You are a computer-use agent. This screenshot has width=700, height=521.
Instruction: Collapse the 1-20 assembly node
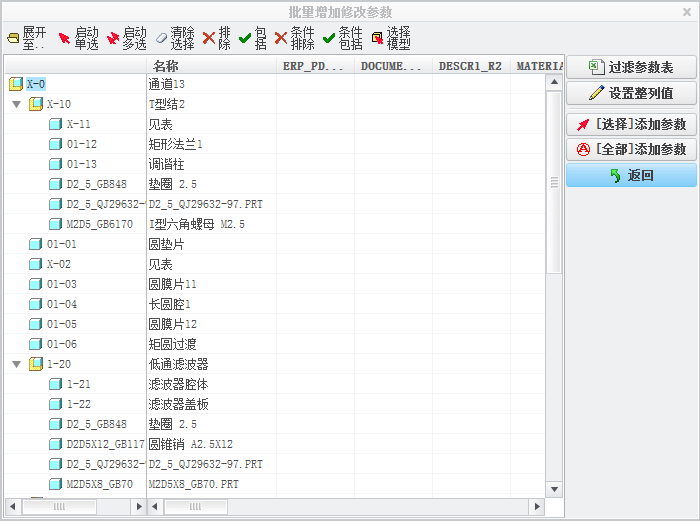(17, 364)
